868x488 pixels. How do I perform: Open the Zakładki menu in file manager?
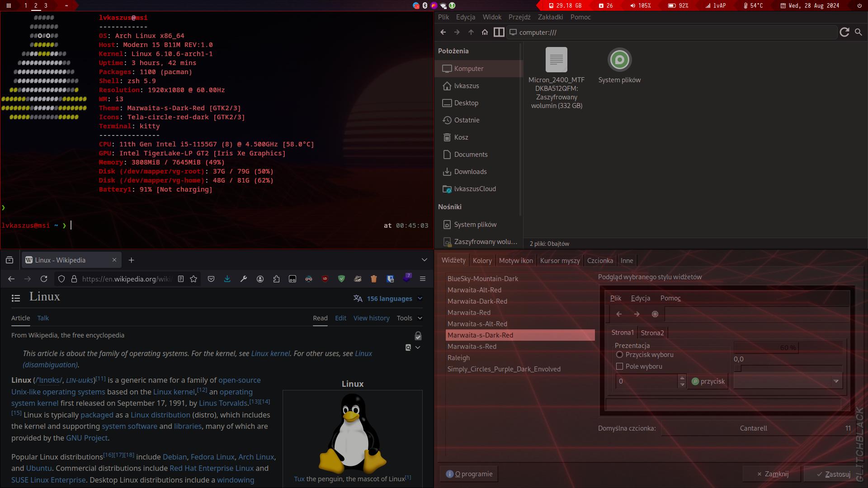click(x=550, y=17)
